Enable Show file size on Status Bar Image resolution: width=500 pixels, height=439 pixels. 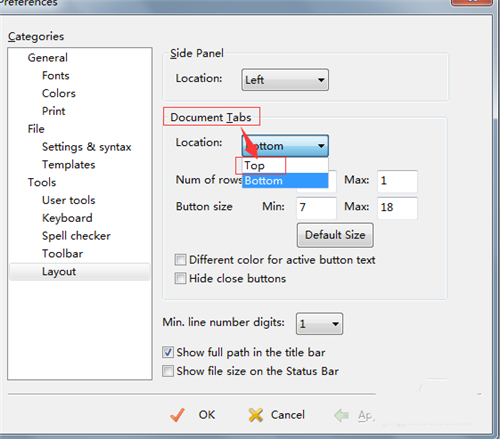coord(168,371)
